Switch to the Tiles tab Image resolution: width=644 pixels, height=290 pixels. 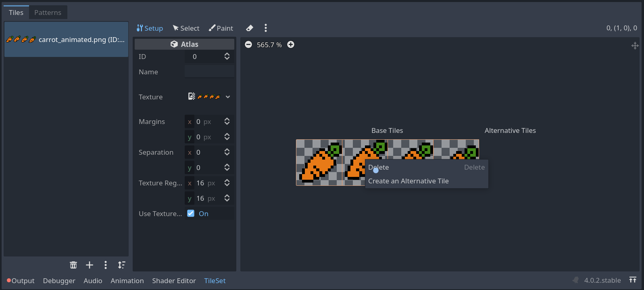16,13
